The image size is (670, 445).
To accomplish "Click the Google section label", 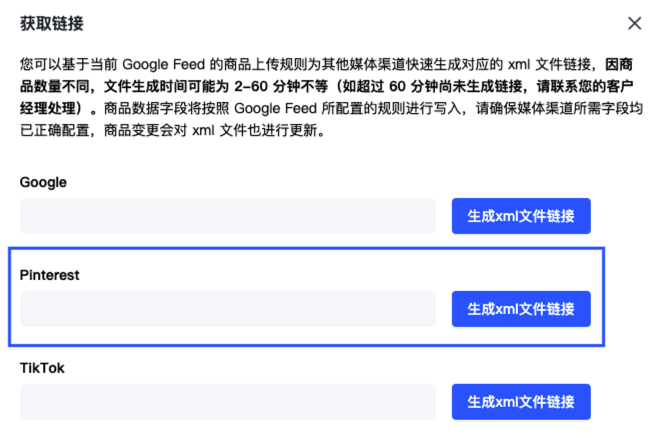I will tap(43, 183).
